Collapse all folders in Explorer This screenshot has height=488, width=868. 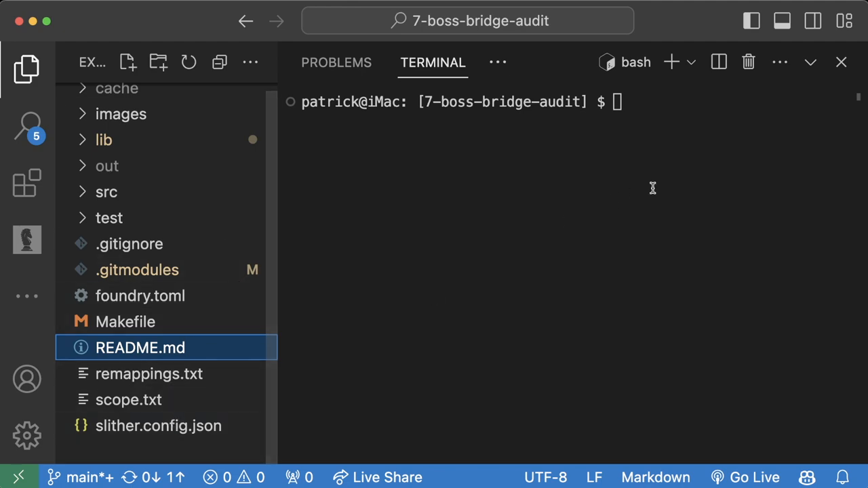point(219,62)
